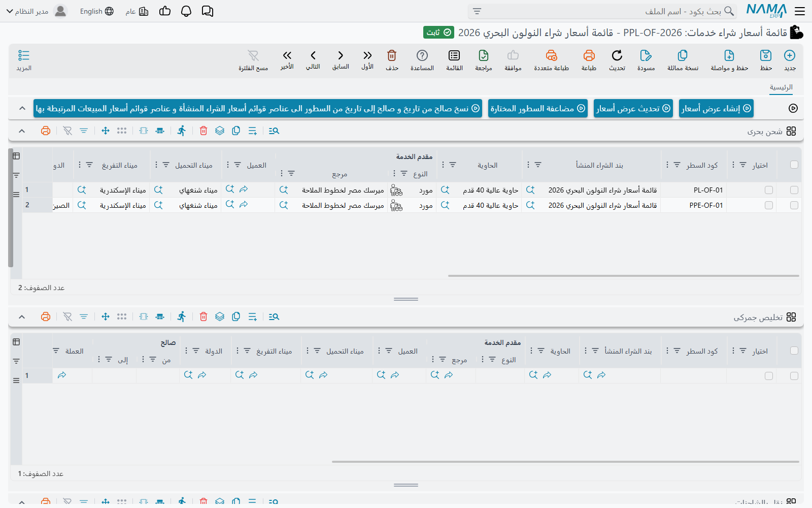The image size is (812, 508).
Task: Click the Save and Continue (حفظ و مواصله) icon
Action: [x=729, y=55]
